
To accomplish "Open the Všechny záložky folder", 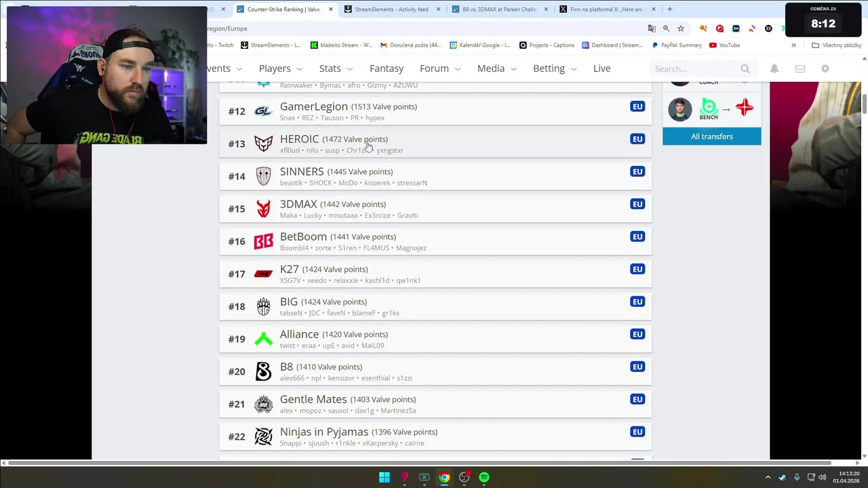I will point(837,45).
